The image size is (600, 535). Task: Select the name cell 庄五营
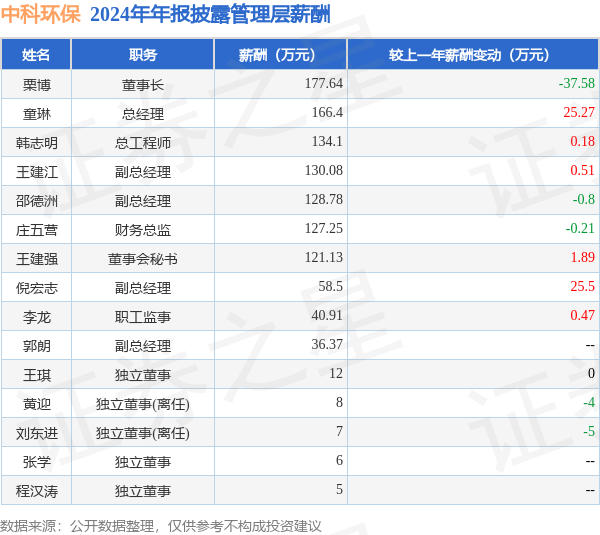(36, 230)
